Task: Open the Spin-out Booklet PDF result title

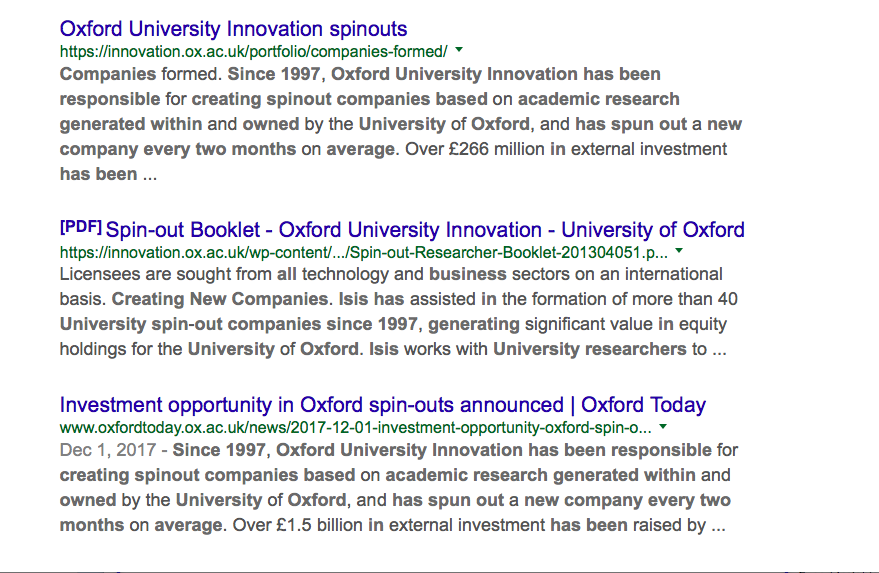Action: pos(425,229)
